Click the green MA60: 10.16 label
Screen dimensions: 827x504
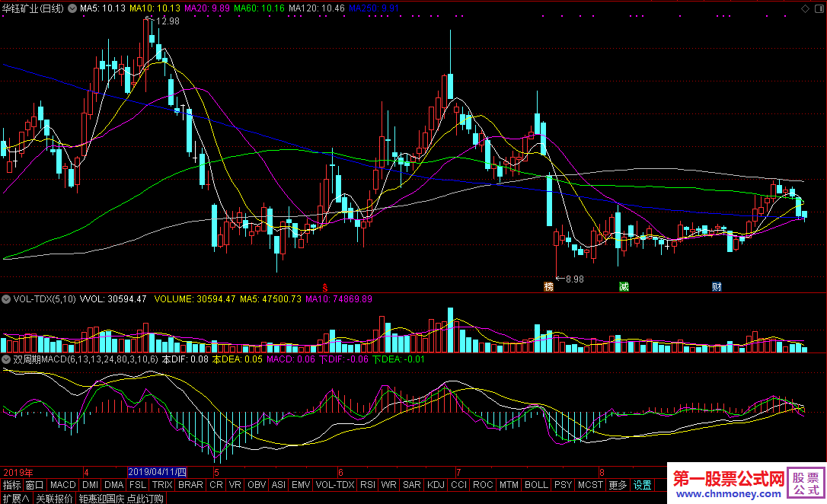pos(259,8)
